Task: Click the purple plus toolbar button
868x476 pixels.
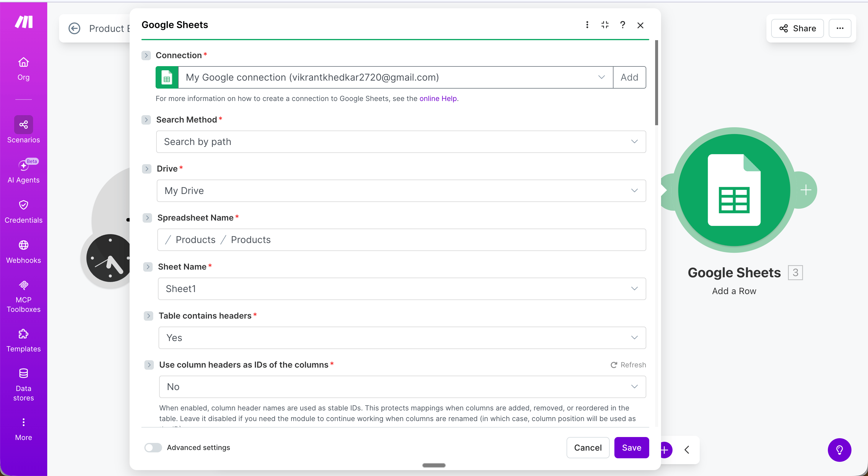Action: [x=665, y=450]
